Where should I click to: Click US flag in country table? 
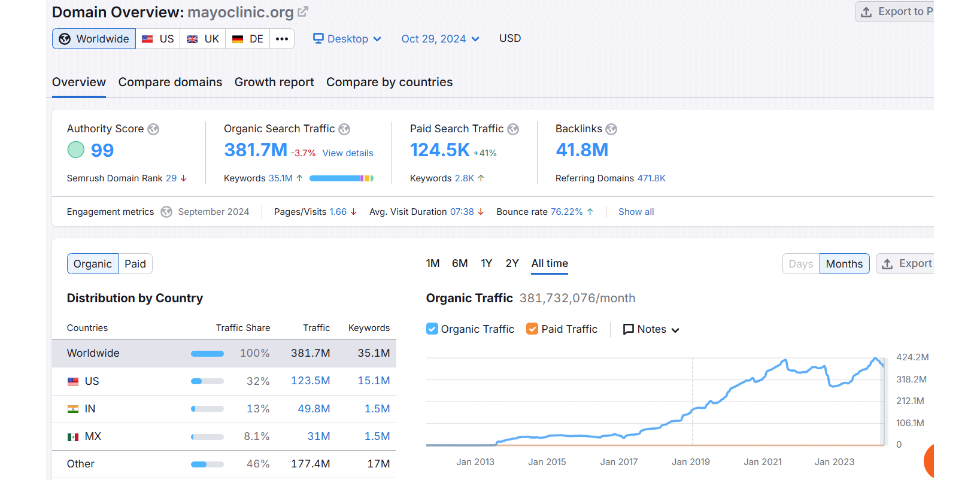point(73,381)
